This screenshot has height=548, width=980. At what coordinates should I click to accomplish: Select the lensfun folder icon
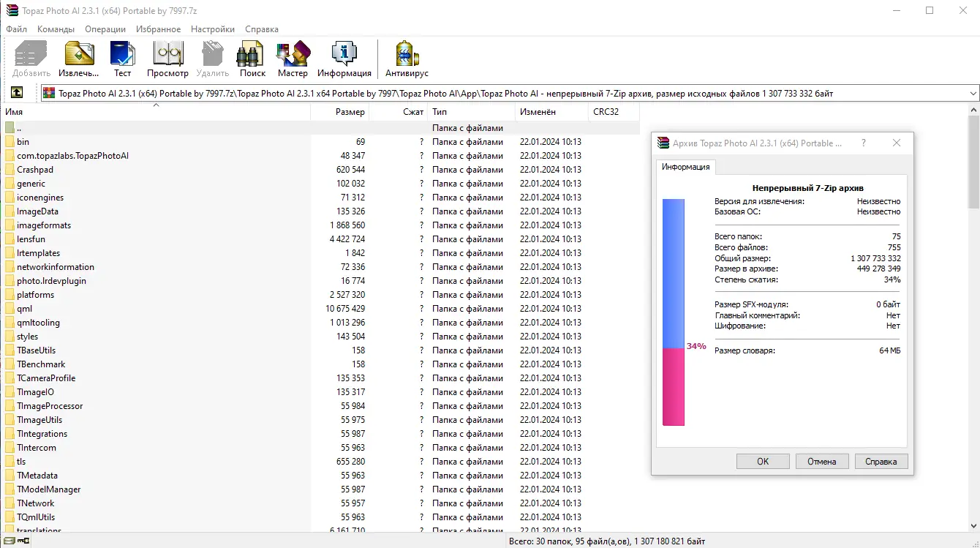click(10, 239)
